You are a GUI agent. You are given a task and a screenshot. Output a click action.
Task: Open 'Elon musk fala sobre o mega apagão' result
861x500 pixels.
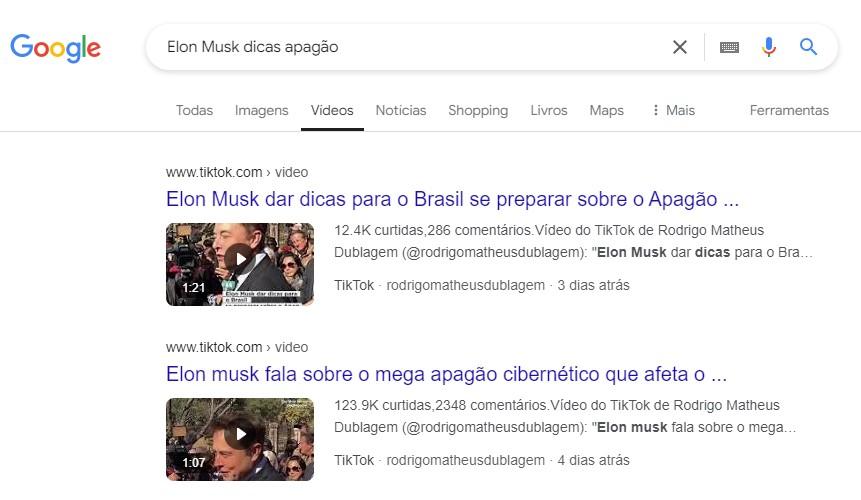pos(446,374)
